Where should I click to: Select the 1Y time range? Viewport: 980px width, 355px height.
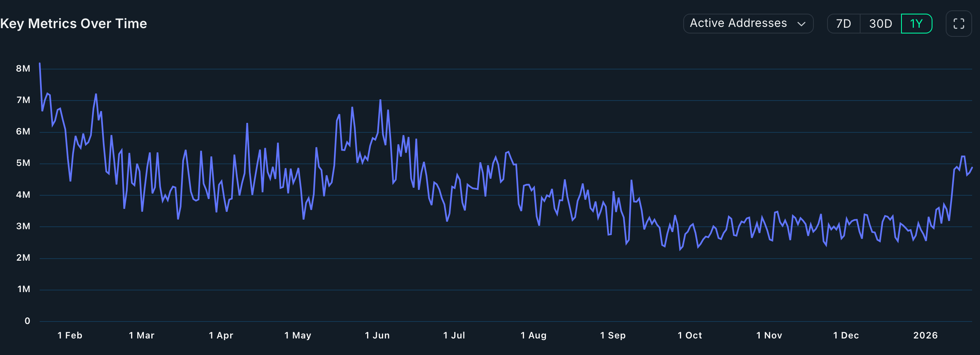pos(916,24)
